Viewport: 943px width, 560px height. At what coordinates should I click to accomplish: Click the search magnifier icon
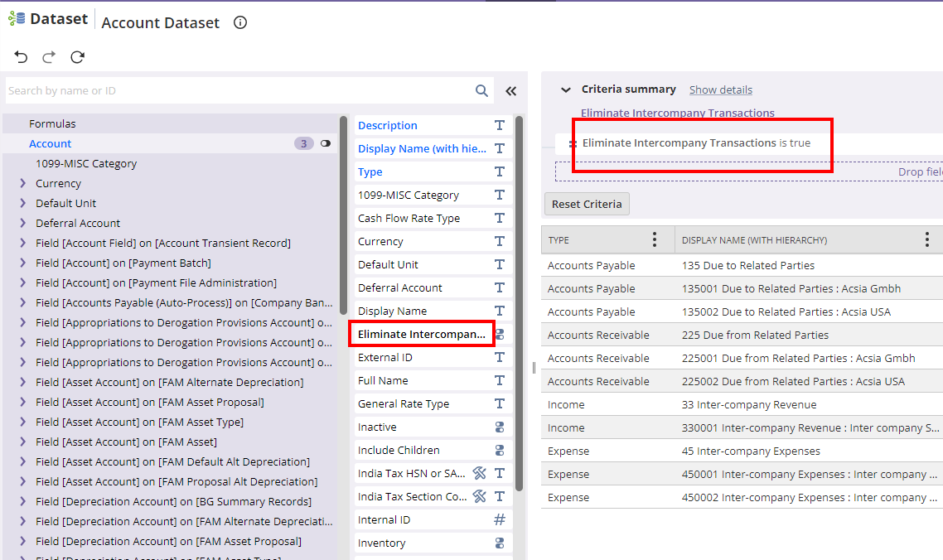click(x=481, y=91)
